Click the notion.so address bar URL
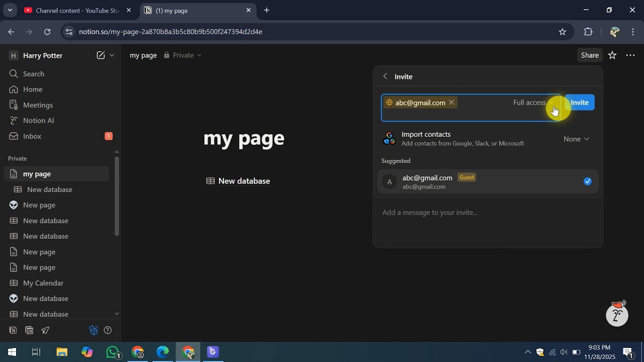The height and width of the screenshot is (362, 644). coord(171,32)
